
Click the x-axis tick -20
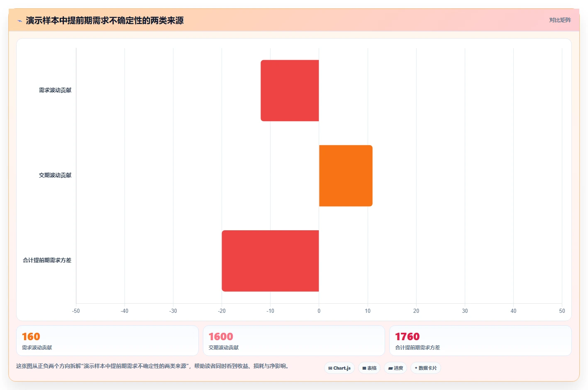pyautogui.click(x=222, y=311)
